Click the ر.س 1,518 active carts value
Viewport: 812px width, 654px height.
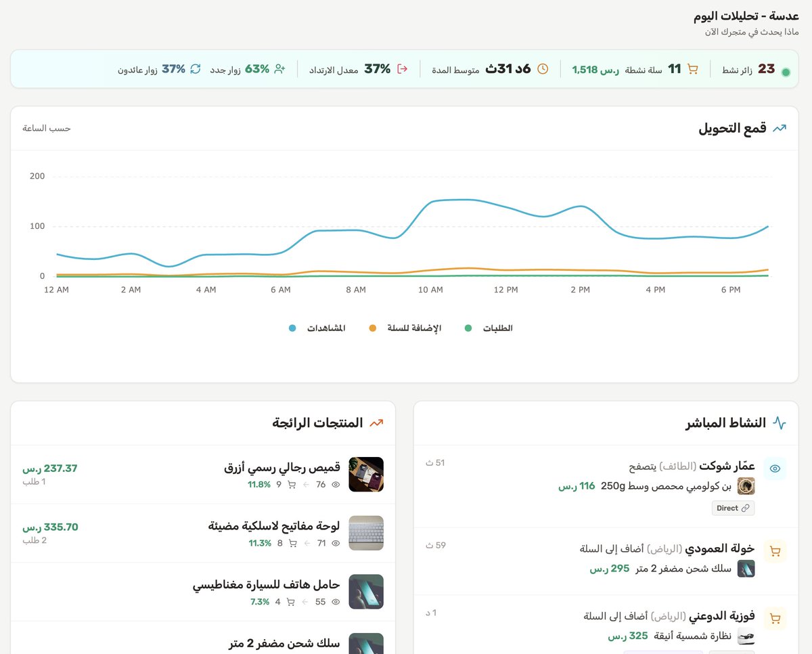click(x=595, y=69)
